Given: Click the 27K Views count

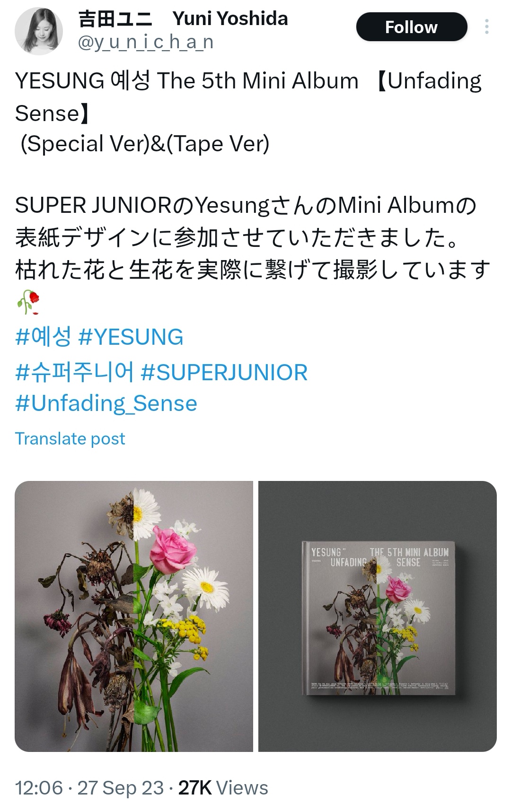Looking at the screenshot, I should tap(223, 788).
